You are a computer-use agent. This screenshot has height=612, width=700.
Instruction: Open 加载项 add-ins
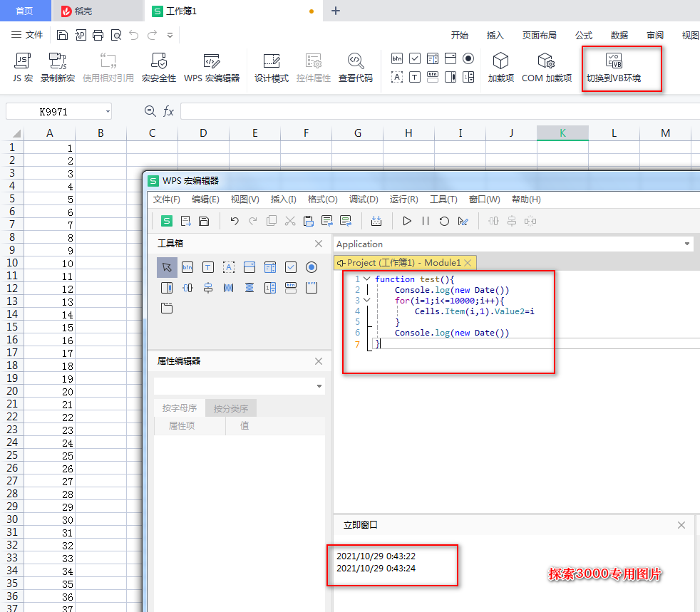click(501, 68)
